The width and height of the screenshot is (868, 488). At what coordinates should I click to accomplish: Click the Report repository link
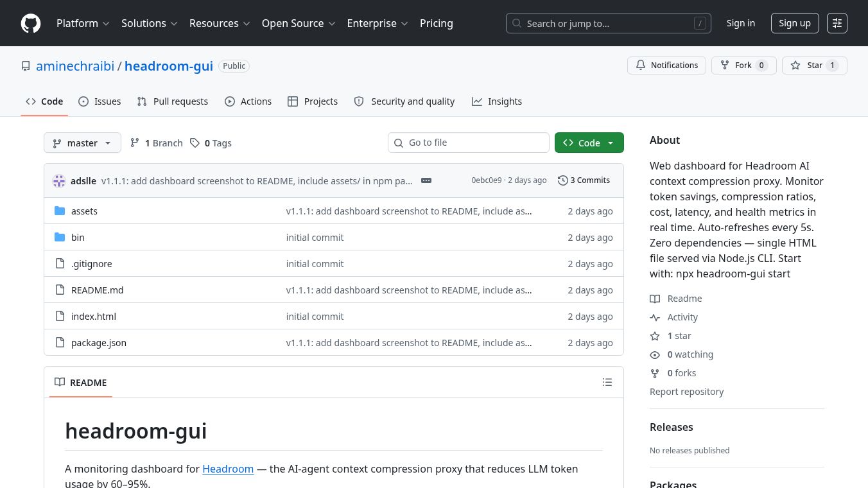point(686,392)
